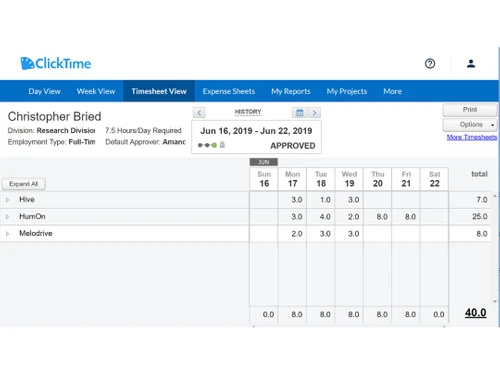Click the Mon 17 column header
This screenshot has width=500, height=375.
292,179
